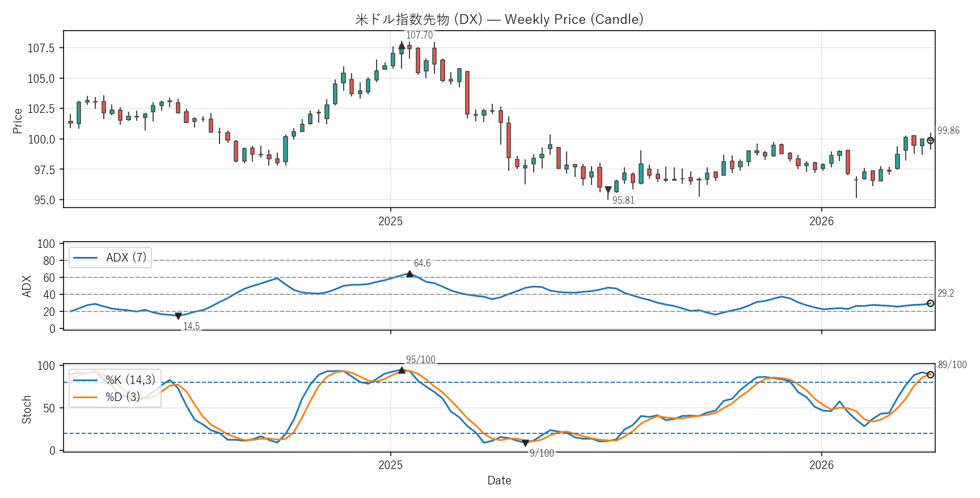Screen dimensions: 980x498
Task: Click the chart title with Weekly Price (Candle)
Action: (x=499, y=19)
